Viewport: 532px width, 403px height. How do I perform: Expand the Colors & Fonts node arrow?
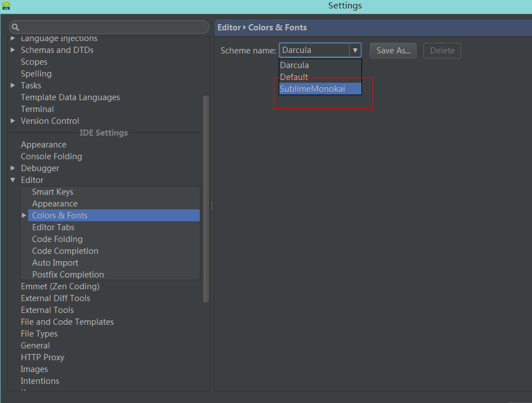(24, 216)
